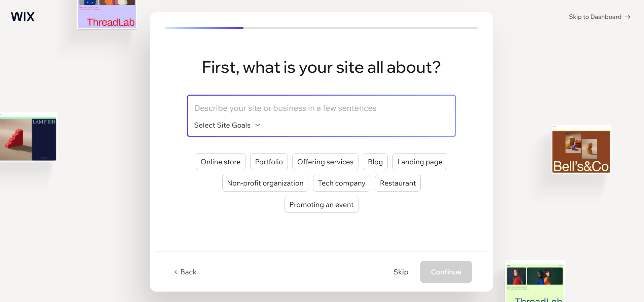
Task: Select the Online store category chip
Action: coord(220,162)
